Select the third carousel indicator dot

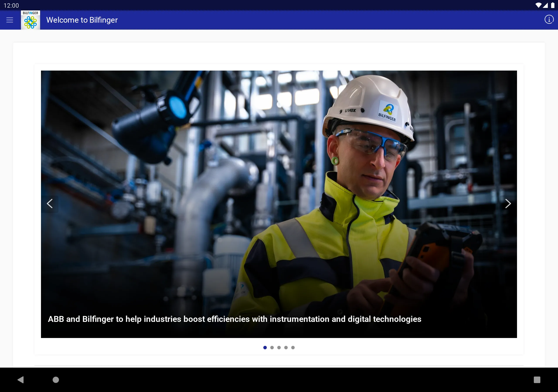[x=279, y=348]
